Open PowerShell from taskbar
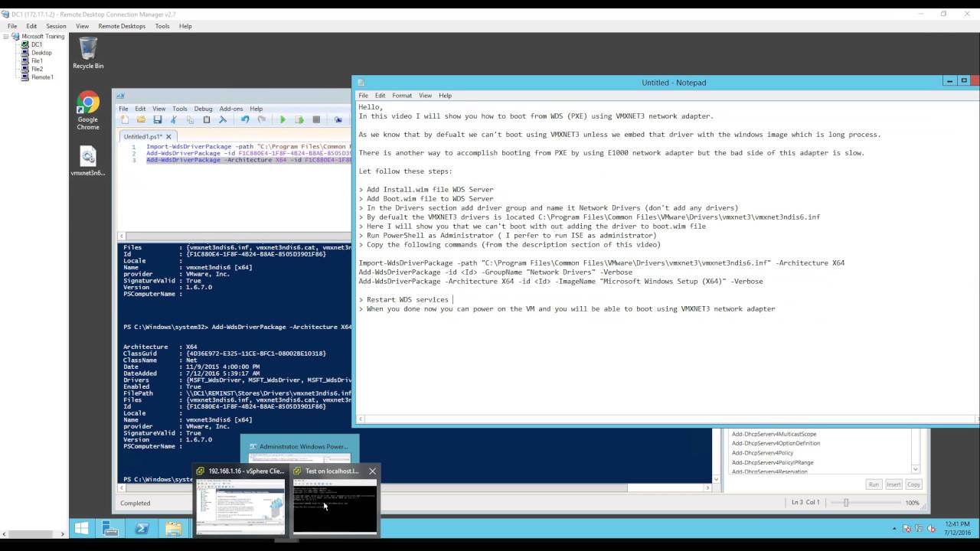Screen dimensions: 980x551 142,528
